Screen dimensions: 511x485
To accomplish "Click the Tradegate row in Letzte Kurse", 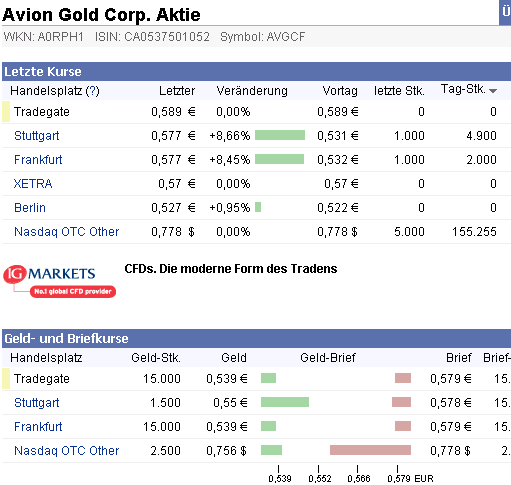I will [x=256, y=112].
